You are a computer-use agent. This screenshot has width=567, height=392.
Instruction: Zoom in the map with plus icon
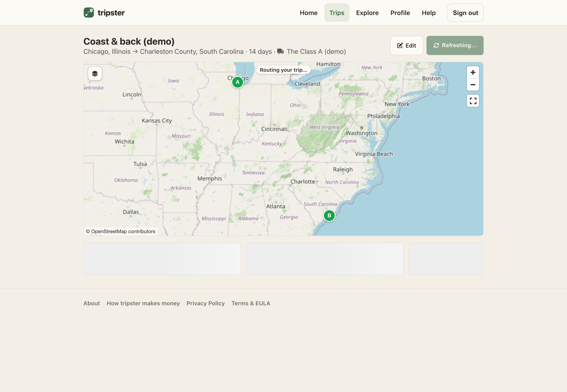pos(473,72)
